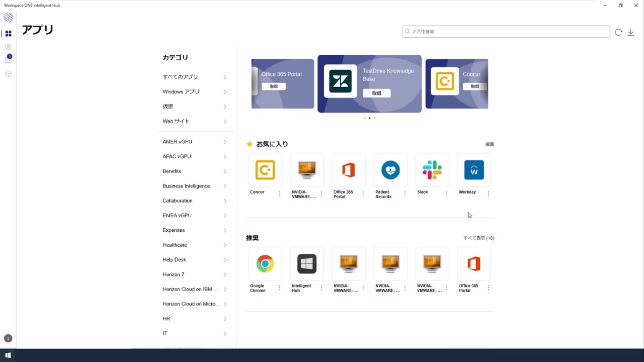Select Help Desk category
Image resolution: width=644 pixels, height=362 pixels.
click(x=195, y=260)
